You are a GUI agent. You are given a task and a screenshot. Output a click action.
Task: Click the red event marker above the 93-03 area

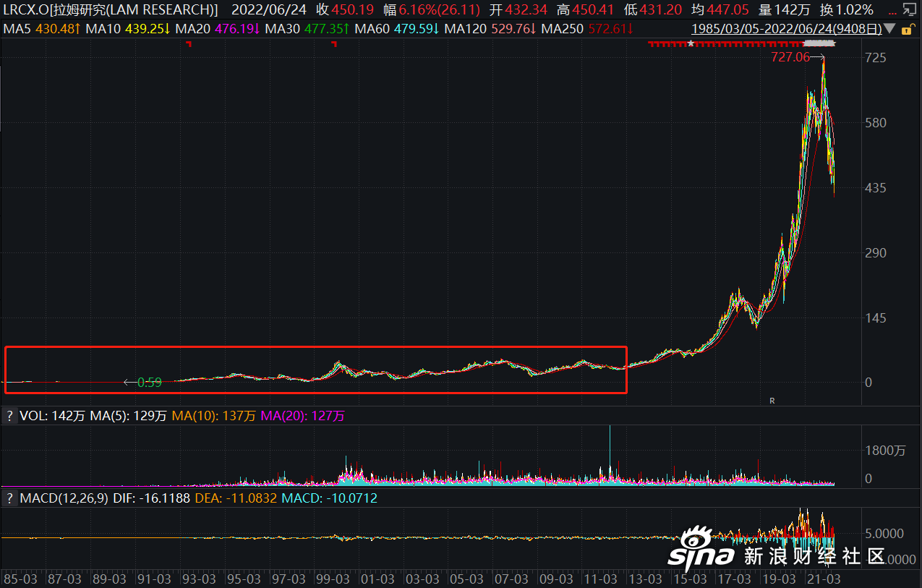pyautogui.click(x=189, y=44)
